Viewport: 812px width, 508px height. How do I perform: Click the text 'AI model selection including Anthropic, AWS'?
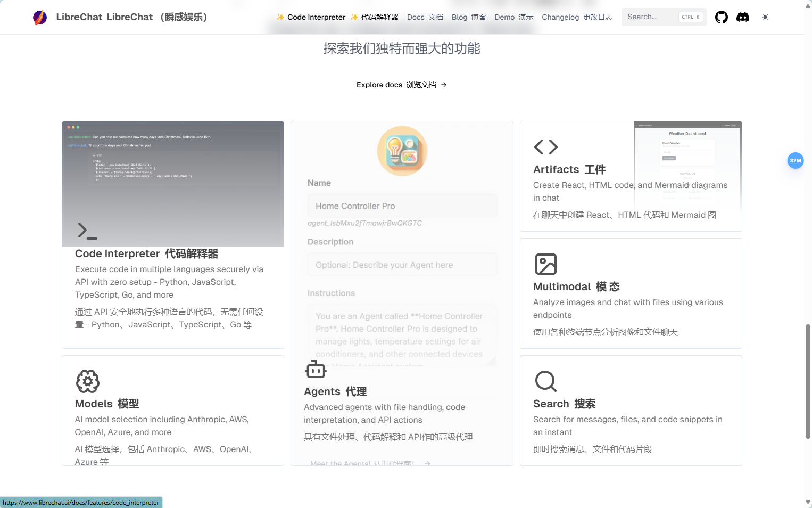coord(162,420)
